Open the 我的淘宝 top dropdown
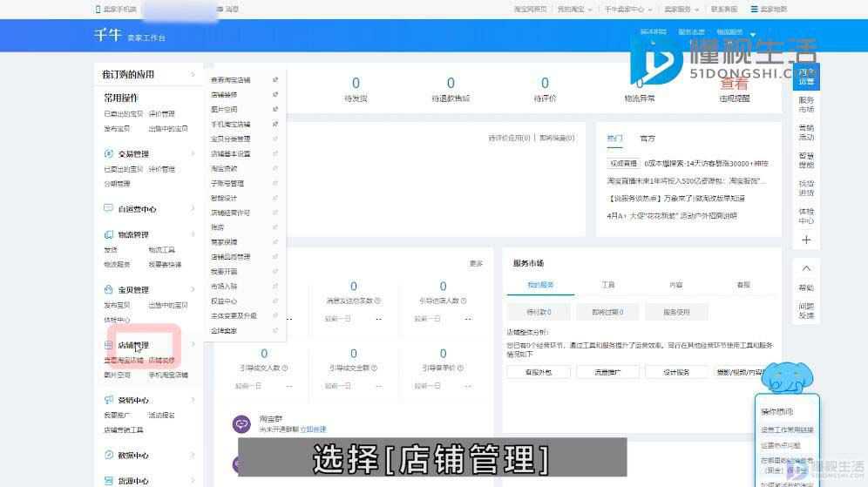Screen dimensions: 868x487 pyautogui.click(x=574, y=9)
